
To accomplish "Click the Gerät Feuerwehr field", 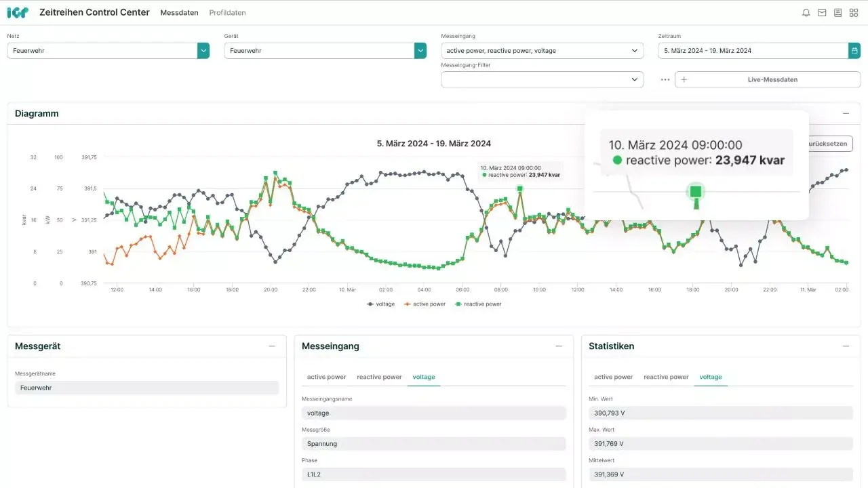I will click(x=319, y=51).
